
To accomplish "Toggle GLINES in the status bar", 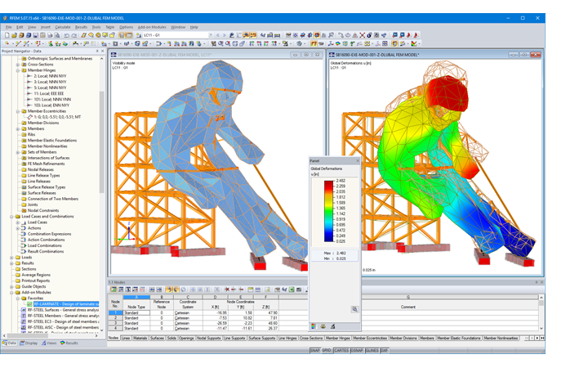I will click(372, 350).
